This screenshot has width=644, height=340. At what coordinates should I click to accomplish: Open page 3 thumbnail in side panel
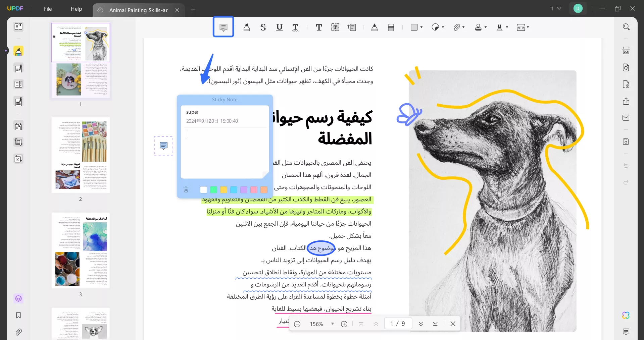click(x=81, y=250)
